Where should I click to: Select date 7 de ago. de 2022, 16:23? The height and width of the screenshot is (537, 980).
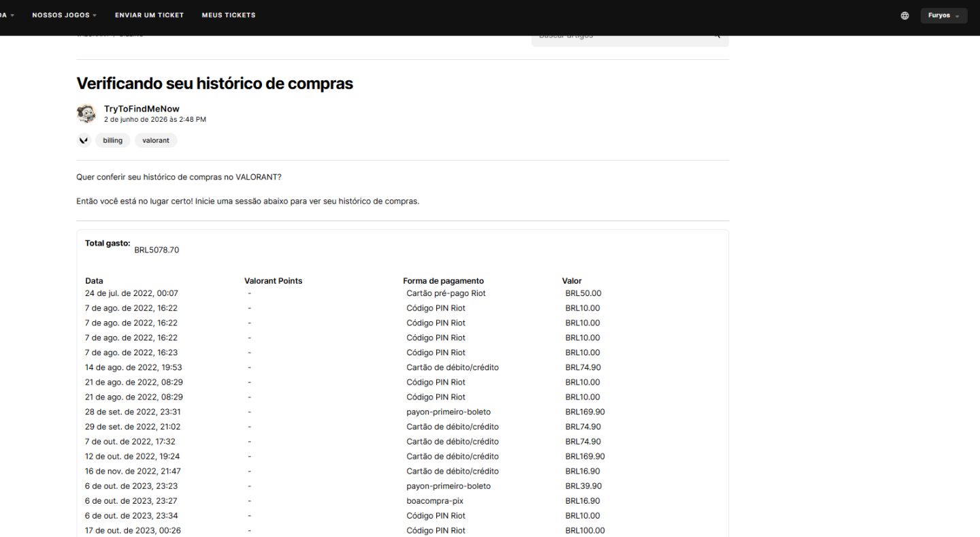click(x=131, y=353)
